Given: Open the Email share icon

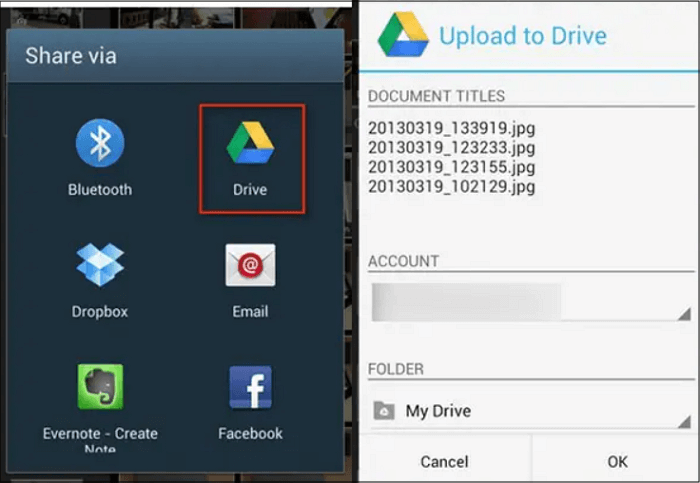Looking at the screenshot, I should (250, 265).
